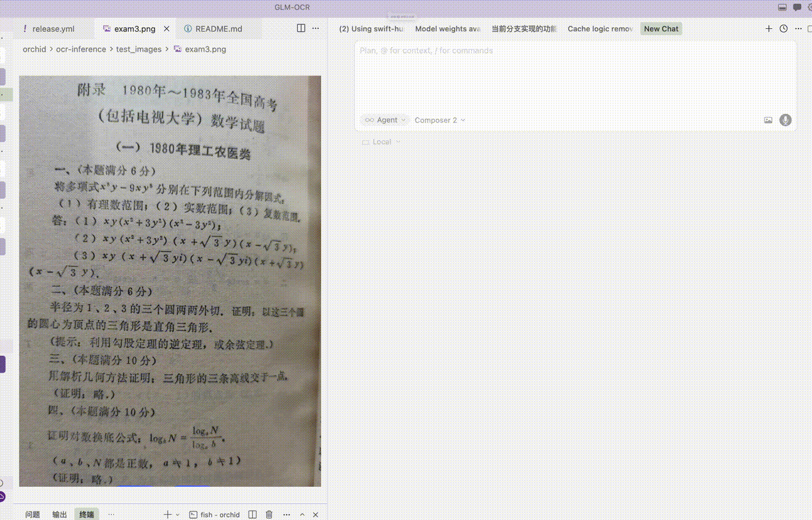Show hidden panel tabs ellipsis
The height and width of the screenshot is (520, 812).
111,514
